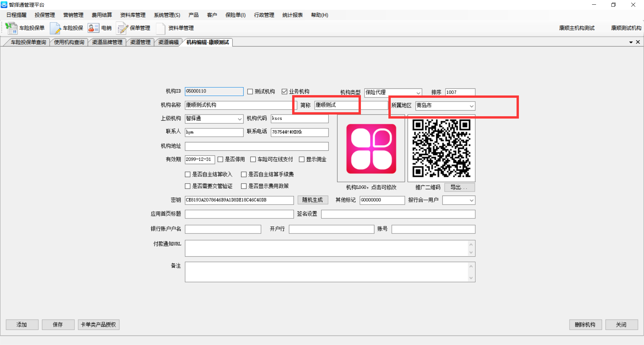Close the current tab with X
This screenshot has height=345, width=644.
(638, 42)
